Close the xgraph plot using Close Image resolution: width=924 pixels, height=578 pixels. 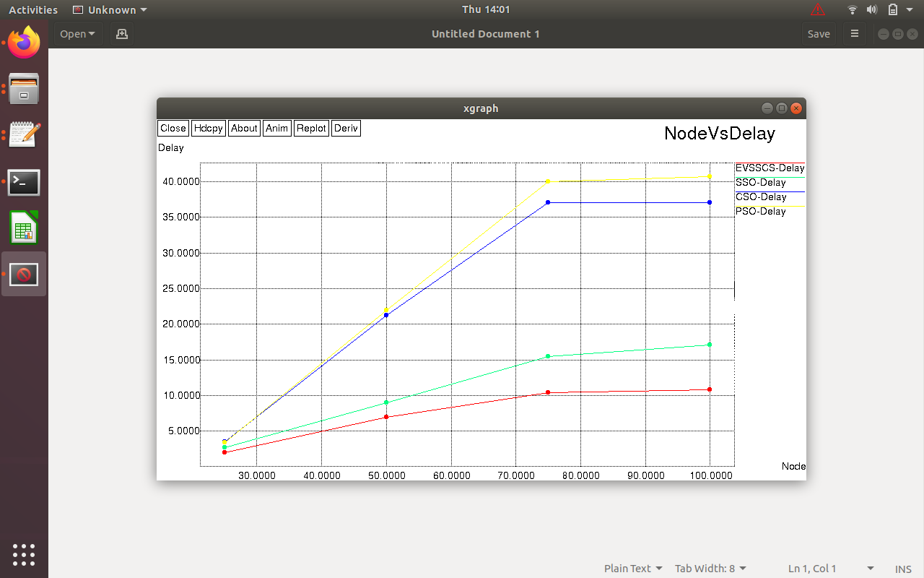coord(173,128)
